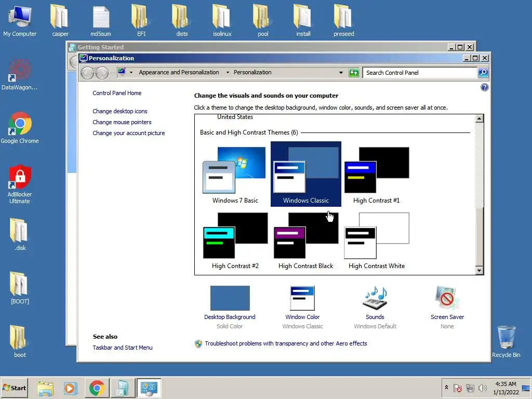Viewport: 532px width, 399px height.
Task: Click Personalization Control Panel taskbar button
Action: tap(149, 388)
